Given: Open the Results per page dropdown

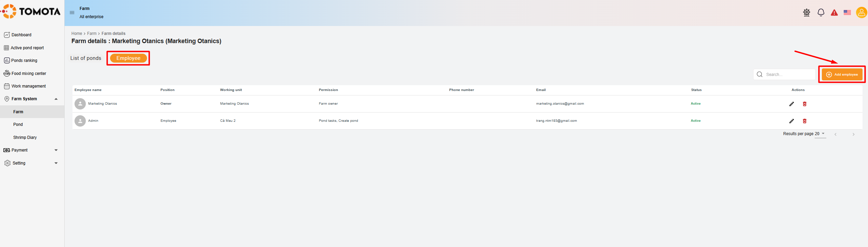Looking at the screenshot, I should pyautogui.click(x=820, y=134).
